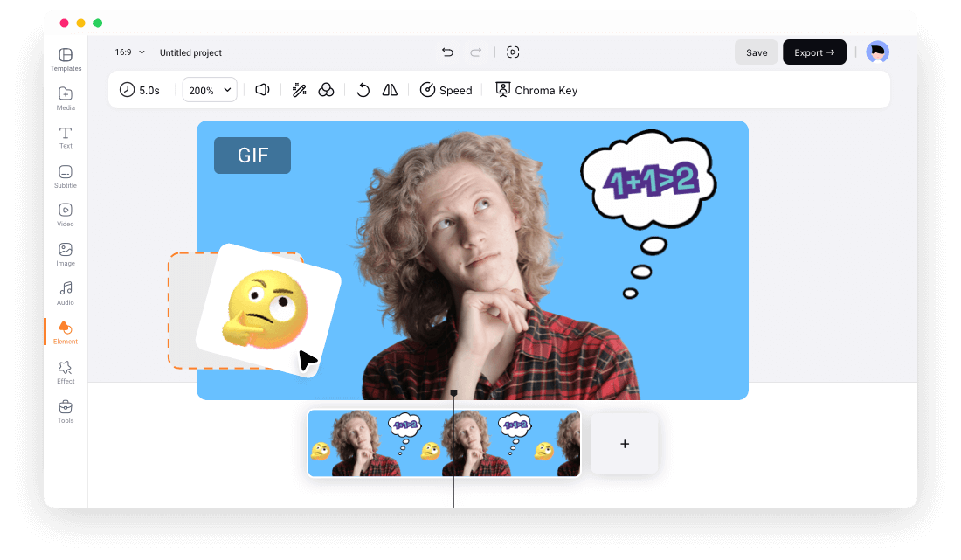This screenshot has width=961, height=560.
Task: Flip the clip horizontally
Action: [x=390, y=90]
